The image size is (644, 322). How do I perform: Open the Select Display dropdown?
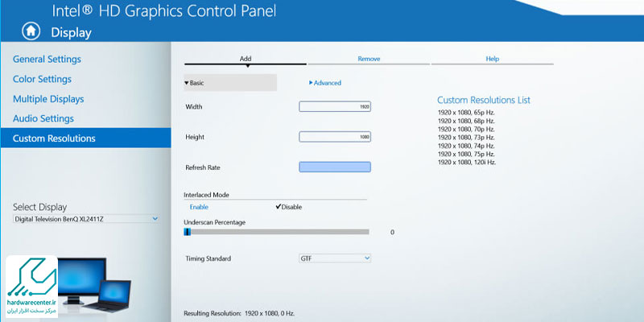(x=86, y=219)
